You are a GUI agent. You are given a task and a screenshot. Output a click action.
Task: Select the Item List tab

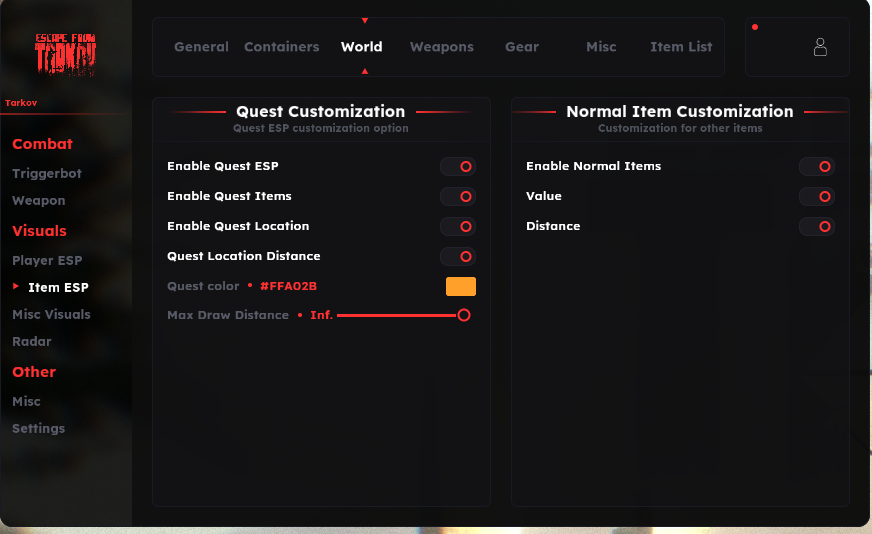pos(681,47)
